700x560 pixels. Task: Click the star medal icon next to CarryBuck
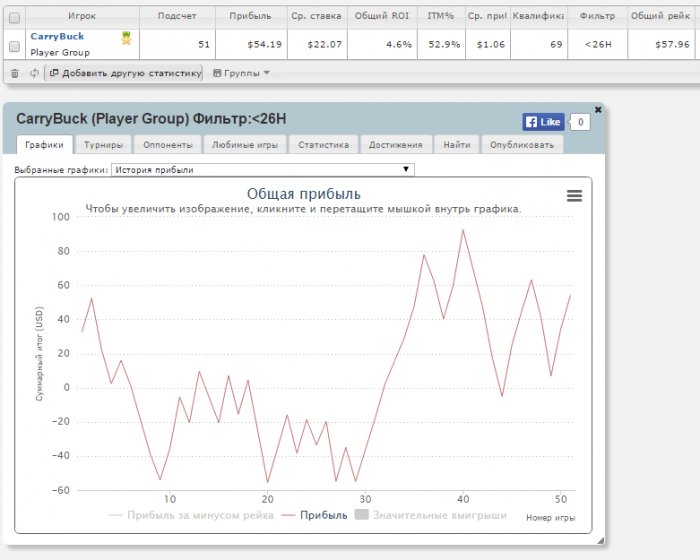pos(127,38)
